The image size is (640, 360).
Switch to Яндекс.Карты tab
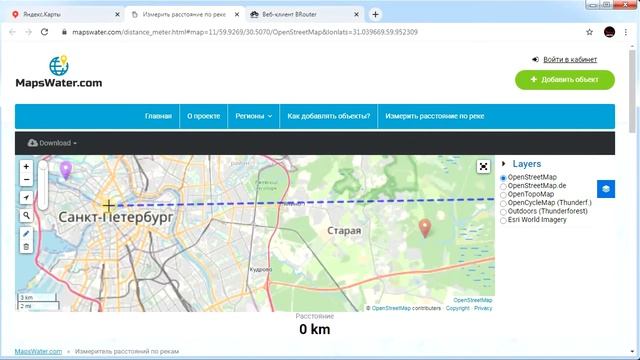[64, 14]
